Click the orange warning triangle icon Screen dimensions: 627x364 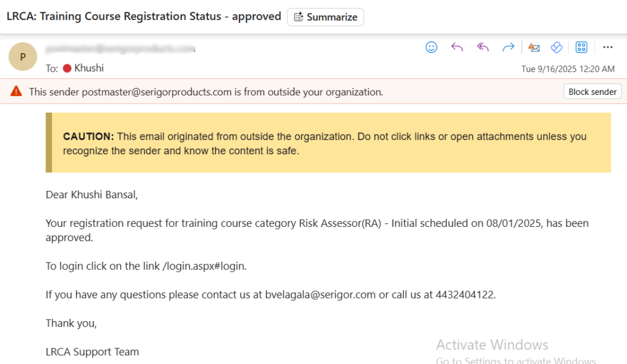pos(16,92)
